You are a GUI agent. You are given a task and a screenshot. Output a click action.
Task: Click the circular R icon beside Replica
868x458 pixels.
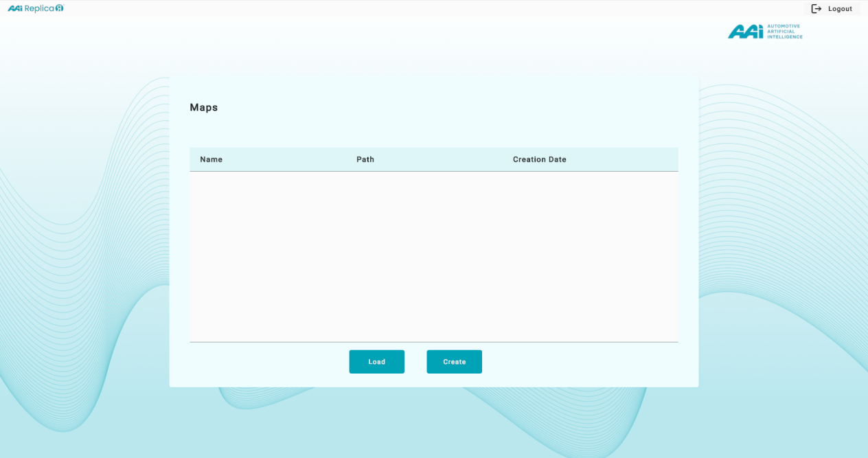pos(60,8)
